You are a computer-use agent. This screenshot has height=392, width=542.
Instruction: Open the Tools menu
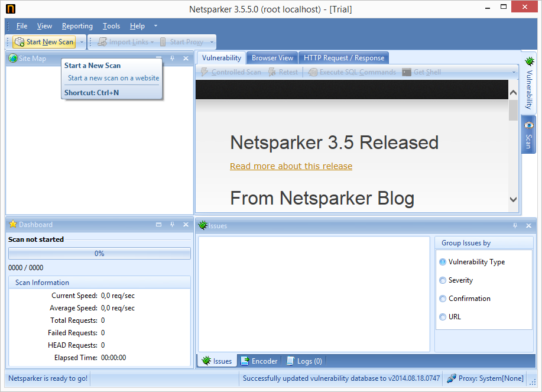[111, 26]
